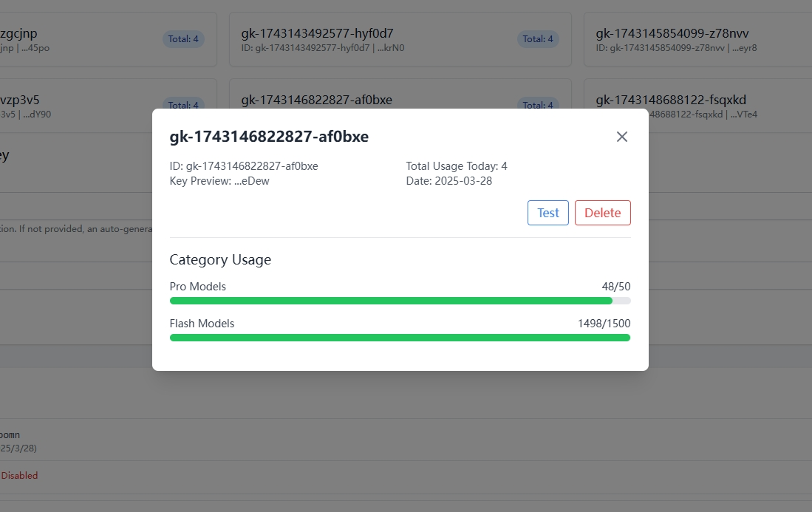Click the ID: gk-1743146822827-af0bxe line

coord(244,166)
